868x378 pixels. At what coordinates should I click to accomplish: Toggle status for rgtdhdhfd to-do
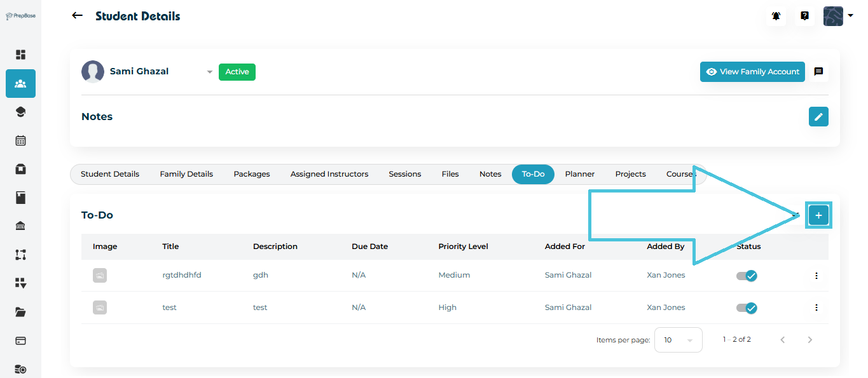(x=747, y=276)
